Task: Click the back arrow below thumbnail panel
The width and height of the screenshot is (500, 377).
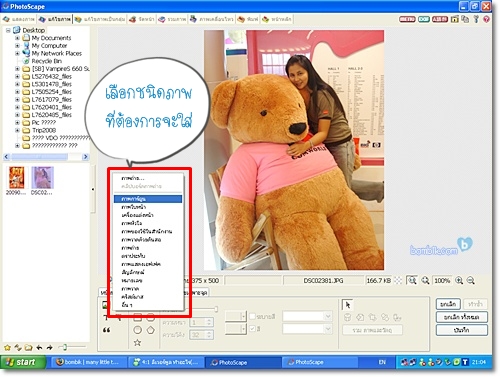Action: click(39, 348)
